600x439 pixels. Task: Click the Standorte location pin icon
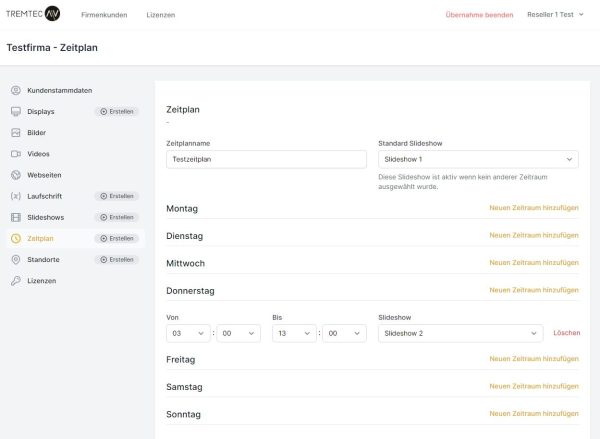[16, 259]
